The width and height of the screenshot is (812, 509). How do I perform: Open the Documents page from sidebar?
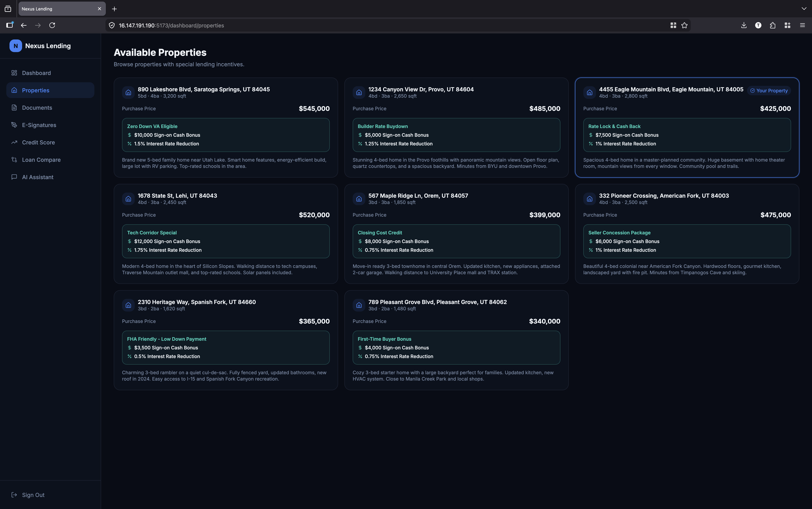tap(37, 108)
